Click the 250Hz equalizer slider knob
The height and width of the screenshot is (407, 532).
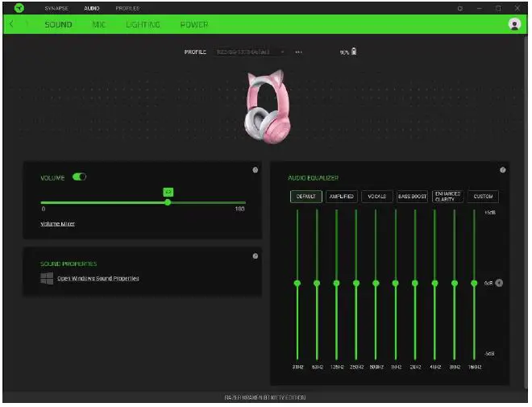coord(356,283)
